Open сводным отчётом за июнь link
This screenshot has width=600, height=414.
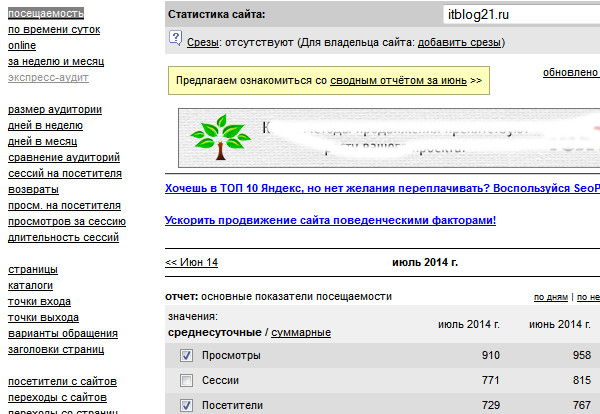398,81
